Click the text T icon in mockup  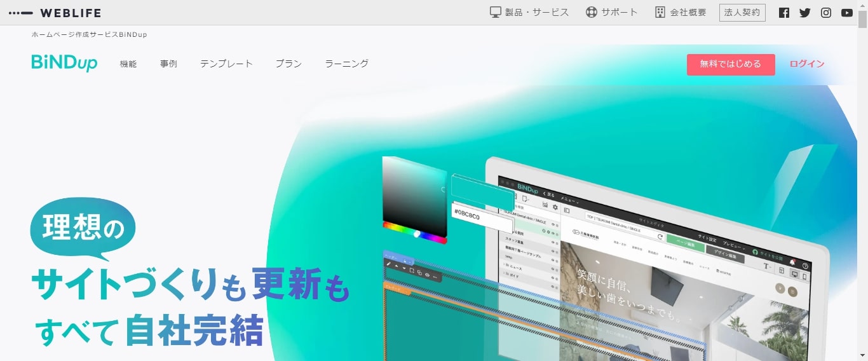[x=766, y=266]
